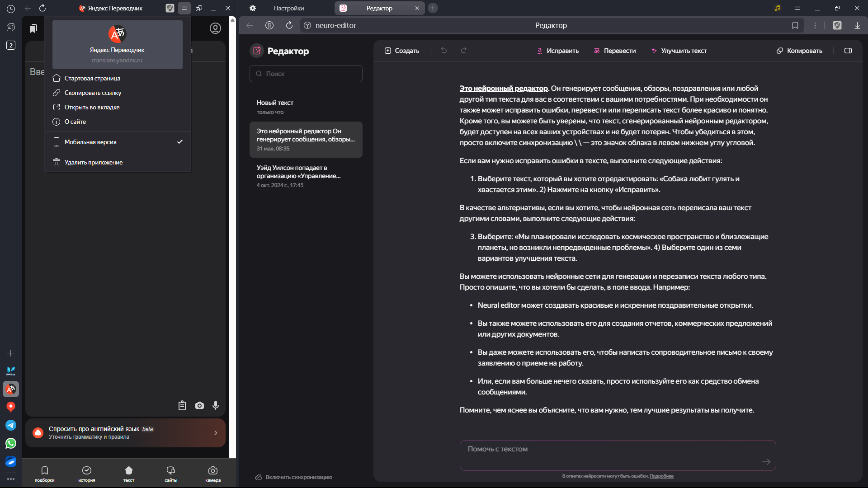Redo the edit in Редактор toolbar
868x488 pixels.
463,51
